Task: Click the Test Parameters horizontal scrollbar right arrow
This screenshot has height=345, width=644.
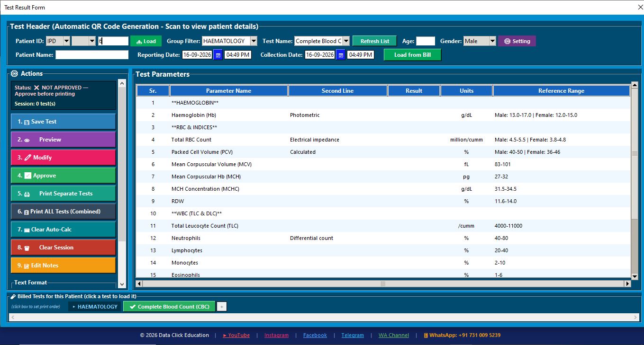Action: pos(627,283)
